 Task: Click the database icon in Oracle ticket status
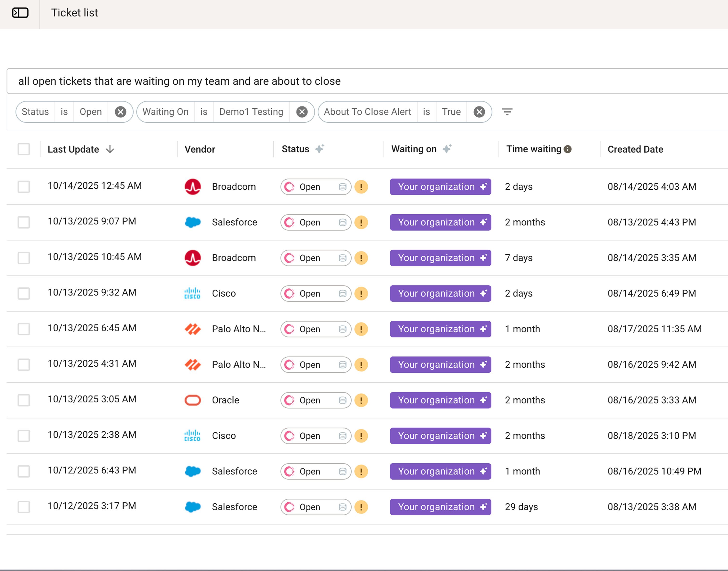click(x=343, y=400)
